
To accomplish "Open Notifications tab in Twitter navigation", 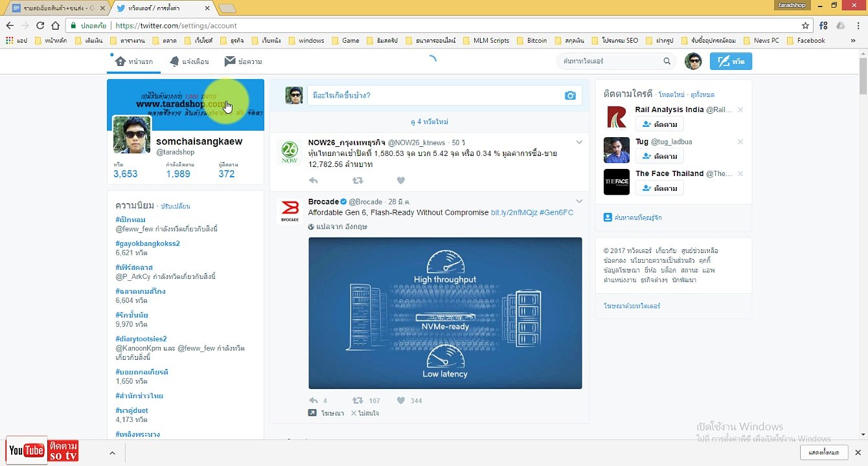I will pos(188,61).
